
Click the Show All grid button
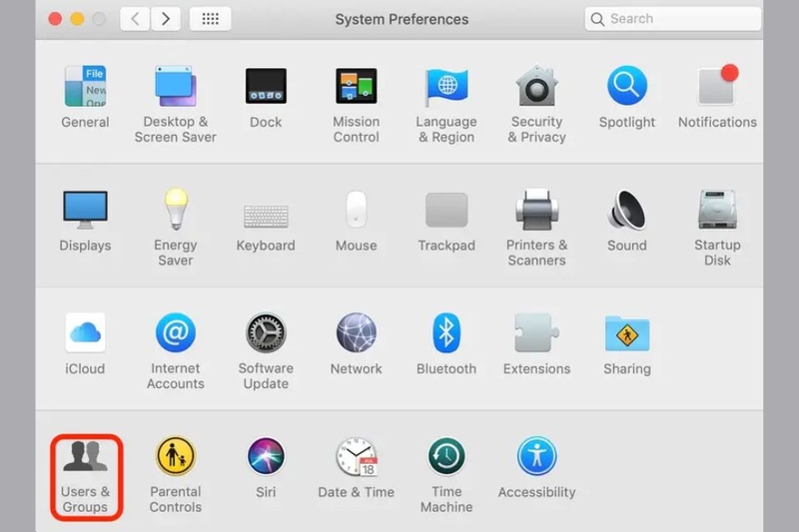[210, 19]
